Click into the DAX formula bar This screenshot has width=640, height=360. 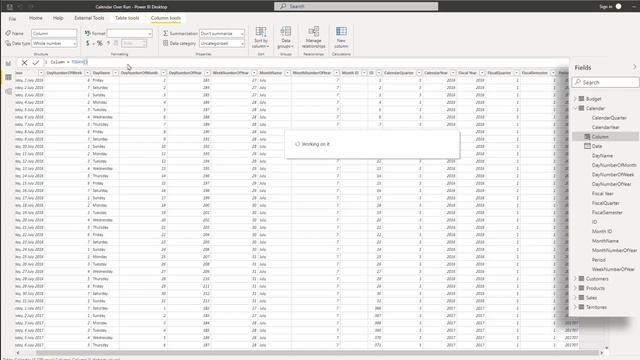point(306,62)
